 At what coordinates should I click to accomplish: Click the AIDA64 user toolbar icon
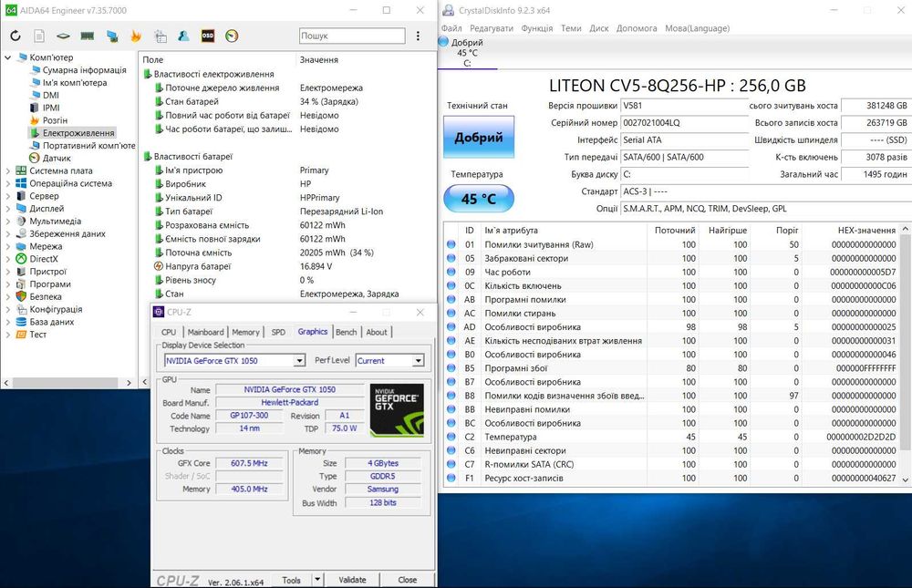184,36
